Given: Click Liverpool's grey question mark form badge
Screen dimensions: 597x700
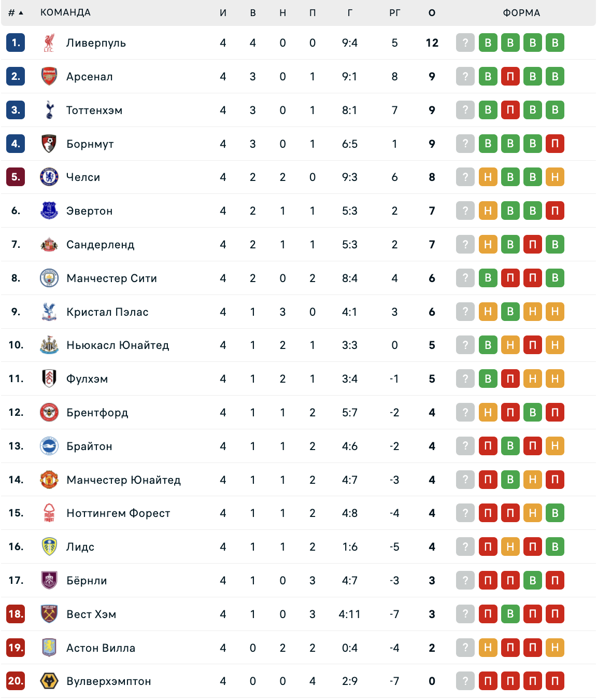Looking at the screenshot, I should pos(465,43).
